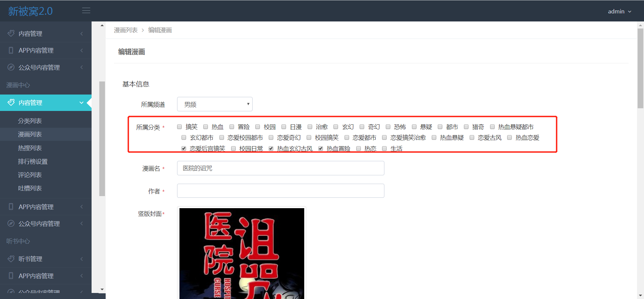
Task: Check the 热血恋爱 category checkbox
Action: [509, 137]
